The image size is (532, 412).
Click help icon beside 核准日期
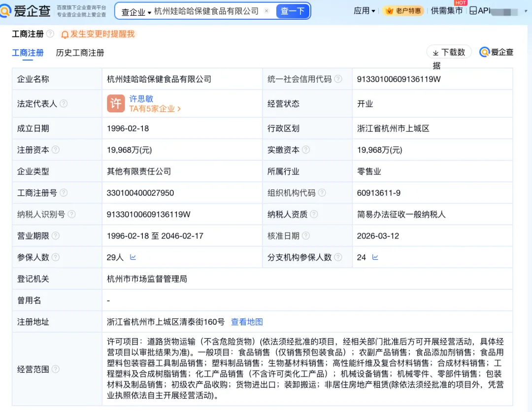pos(306,236)
